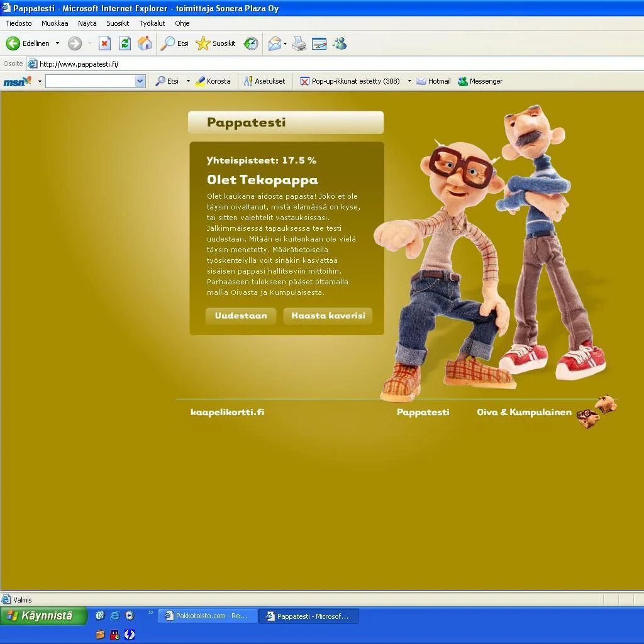This screenshot has width=644, height=644.
Task: Click the Print printer icon
Action: pos(299,43)
